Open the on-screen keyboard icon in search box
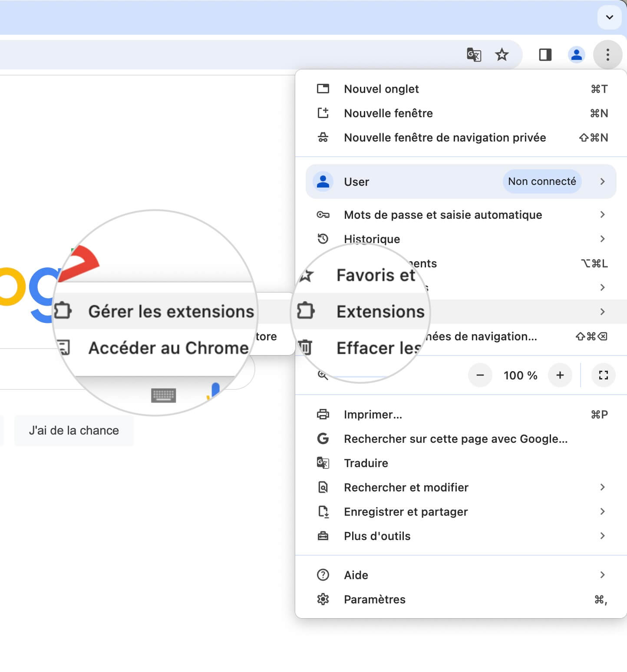This screenshot has width=627, height=672. [163, 395]
